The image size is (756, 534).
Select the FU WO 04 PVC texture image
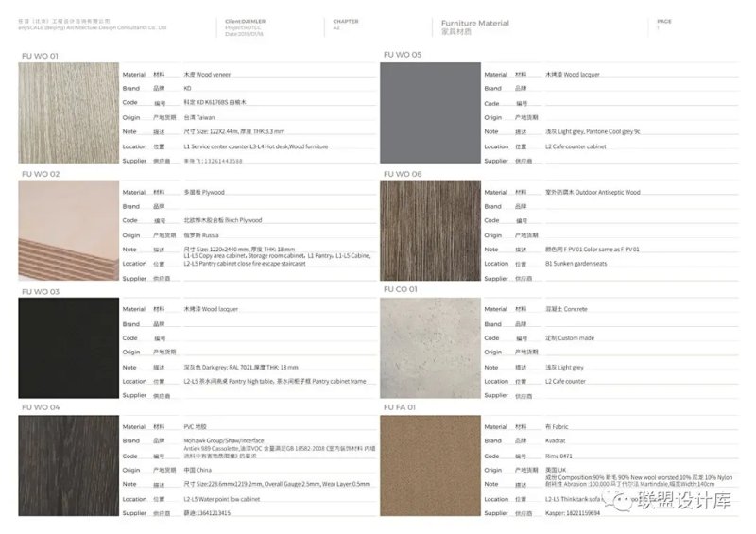[69, 466]
